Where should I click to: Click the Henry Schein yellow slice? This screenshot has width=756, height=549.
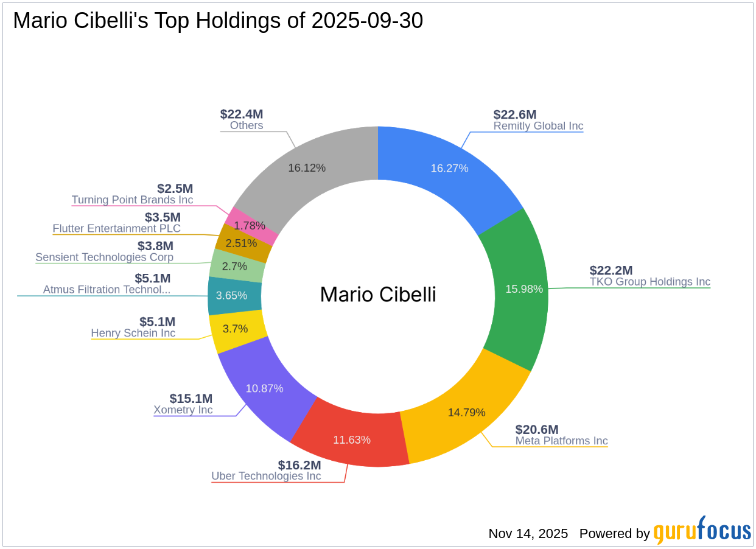[x=235, y=329]
